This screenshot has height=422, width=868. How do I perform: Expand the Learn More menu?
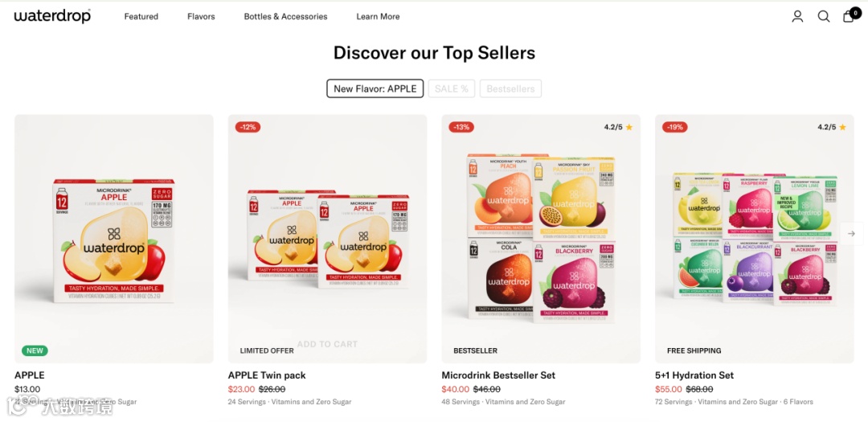378,17
